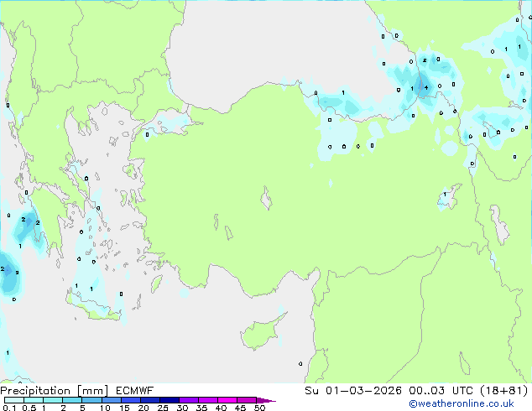Screen dimensions: 532x411
Task: Pick the 20–25 mm dark blue swatch
Action: coord(149,400)
